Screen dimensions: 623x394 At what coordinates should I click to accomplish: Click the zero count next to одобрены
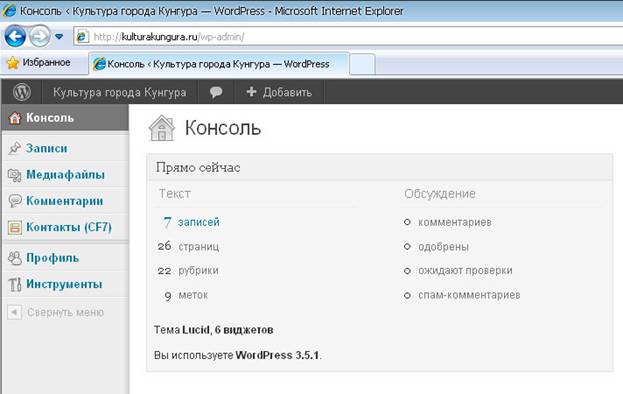(407, 247)
